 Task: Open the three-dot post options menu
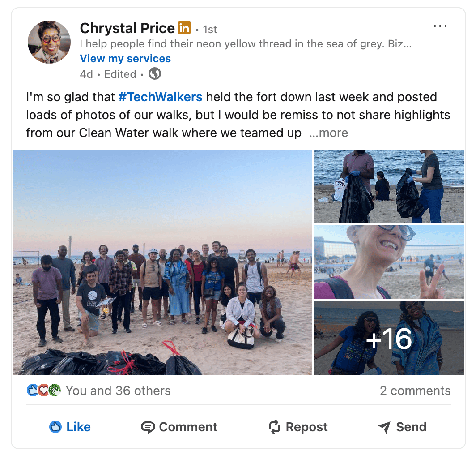[440, 26]
